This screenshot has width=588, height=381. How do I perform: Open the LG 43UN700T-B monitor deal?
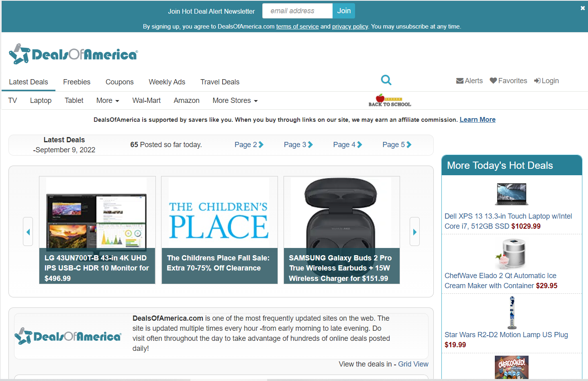[97, 230]
